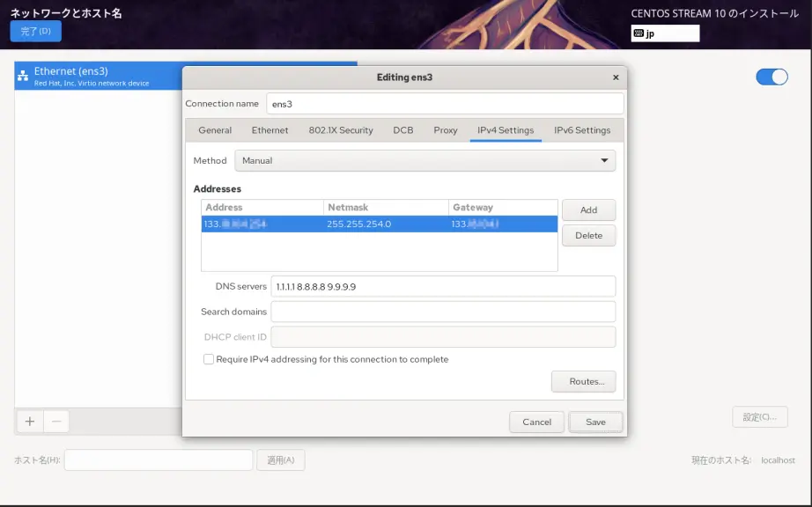The image size is (812, 507).
Task: Edit the Connection name field
Action: 445,104
